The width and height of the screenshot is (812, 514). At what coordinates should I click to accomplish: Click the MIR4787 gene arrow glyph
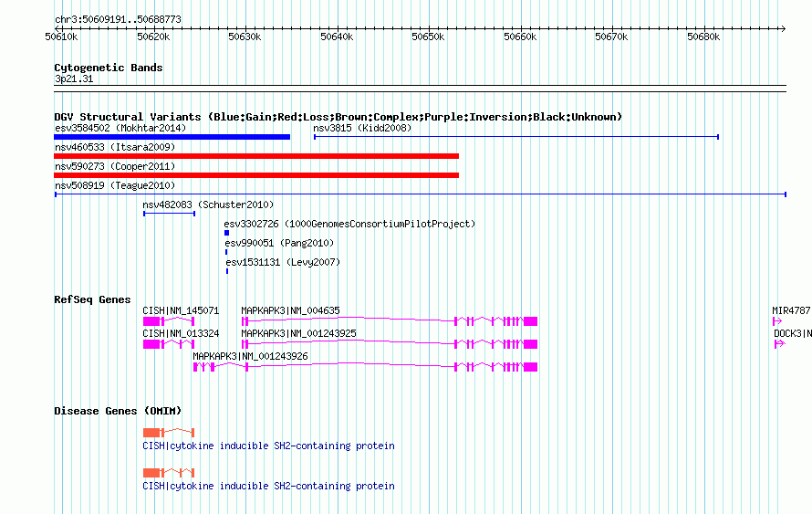tap(777, 321)
